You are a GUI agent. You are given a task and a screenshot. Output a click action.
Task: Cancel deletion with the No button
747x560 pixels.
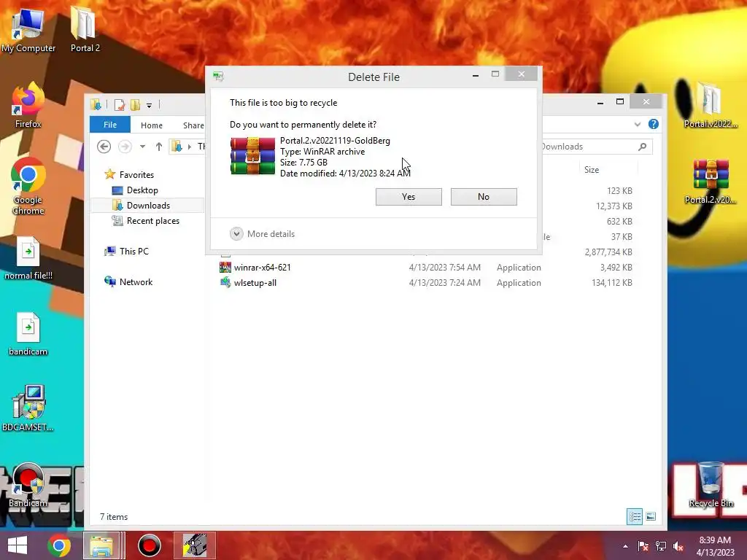tap(484, 197)
